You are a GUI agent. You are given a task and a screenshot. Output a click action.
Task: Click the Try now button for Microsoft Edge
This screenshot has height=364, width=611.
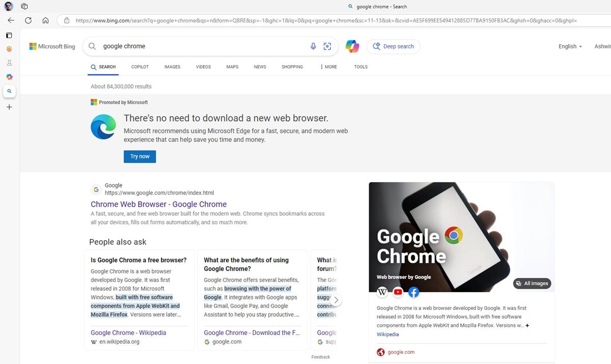(140, 156)
